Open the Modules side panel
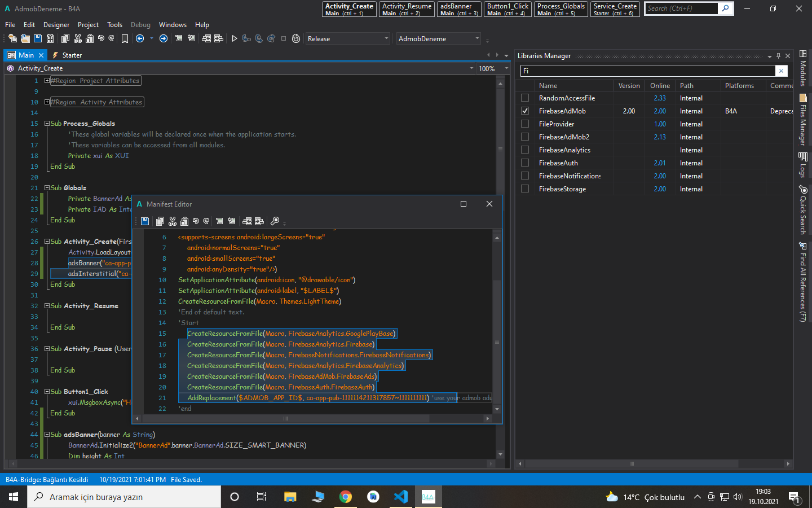The image size is (812, 508). coord(803,68)
